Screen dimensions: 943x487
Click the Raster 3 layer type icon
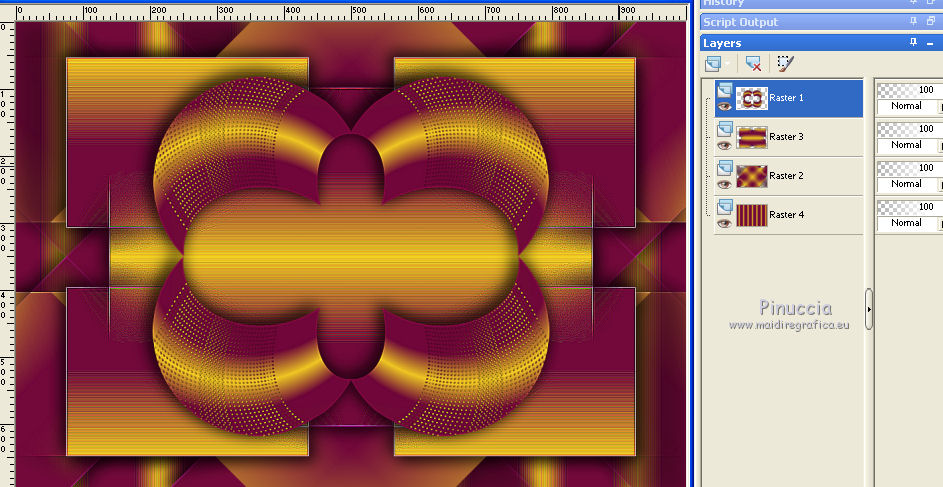point(725,129)
